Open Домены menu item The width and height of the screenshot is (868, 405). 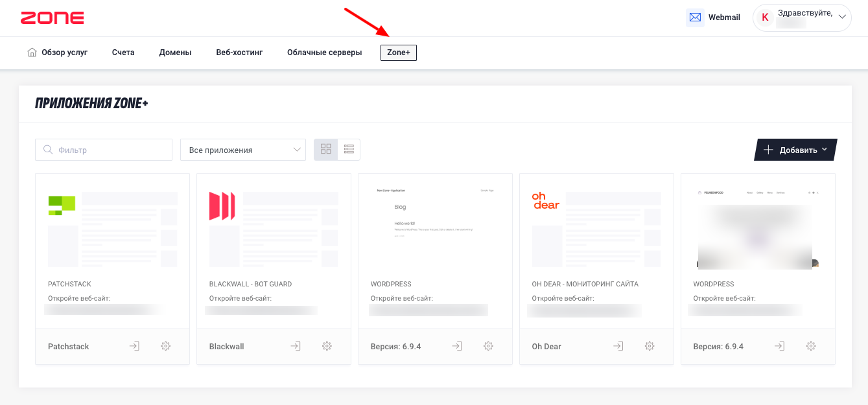point(175,52)
